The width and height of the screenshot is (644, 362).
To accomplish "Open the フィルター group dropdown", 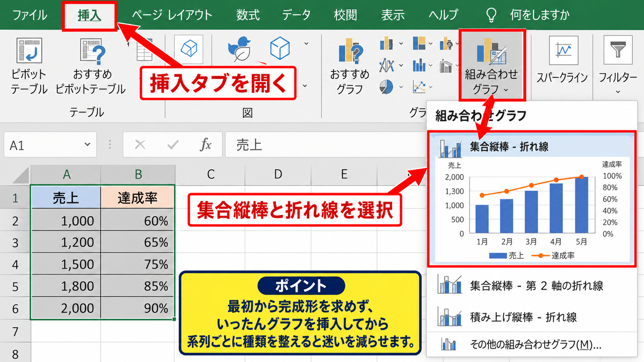I will [618, 65].
